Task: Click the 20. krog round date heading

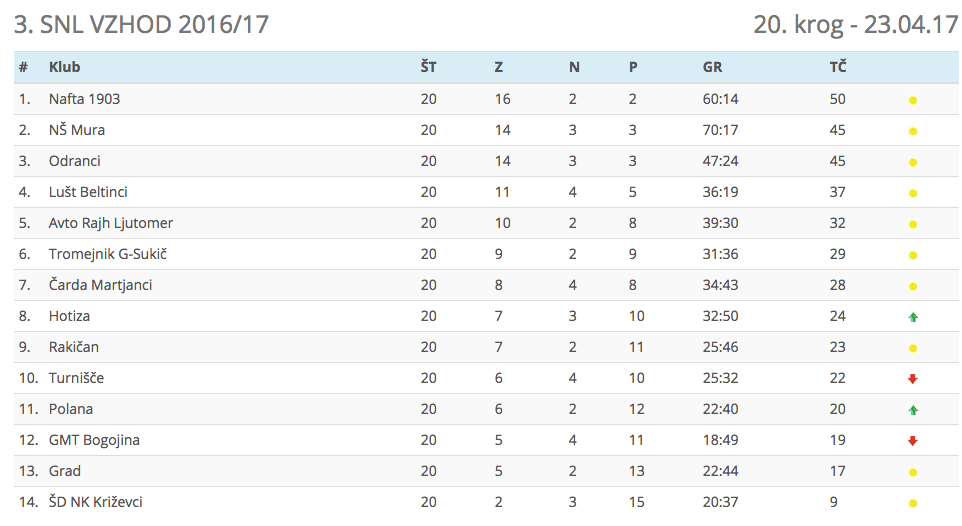Action: 855,24
